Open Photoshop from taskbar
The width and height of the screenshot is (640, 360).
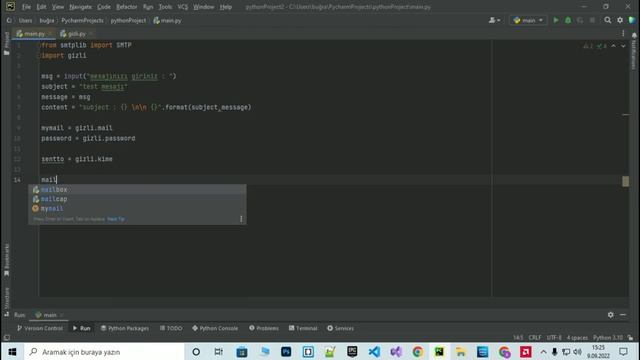(286, 351)
